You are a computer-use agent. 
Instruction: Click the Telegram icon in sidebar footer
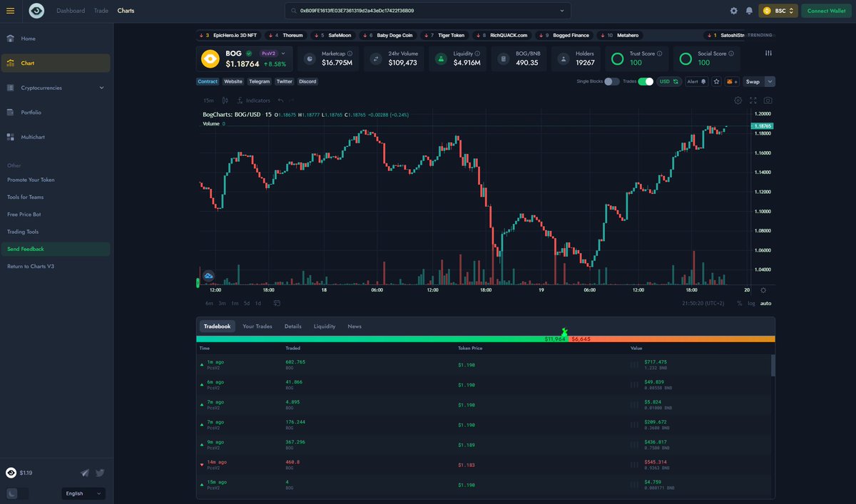point(85,473)
